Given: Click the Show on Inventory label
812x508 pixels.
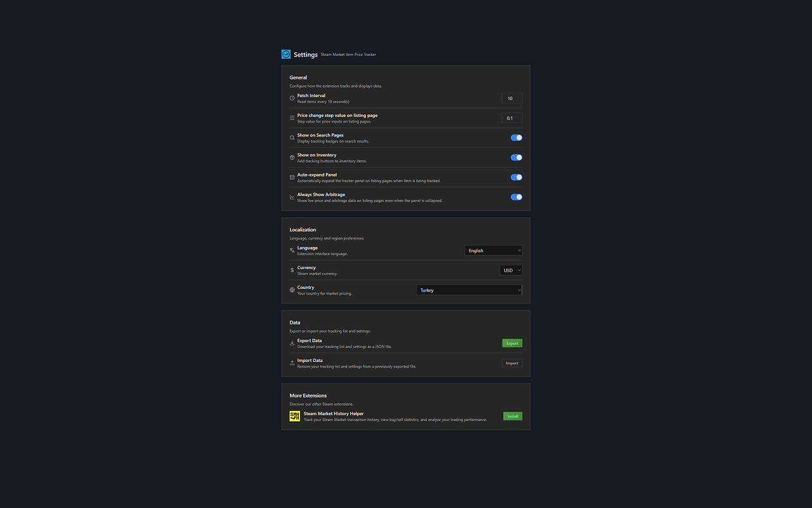Looking at the screenshot, I should [x=317, y=155].
